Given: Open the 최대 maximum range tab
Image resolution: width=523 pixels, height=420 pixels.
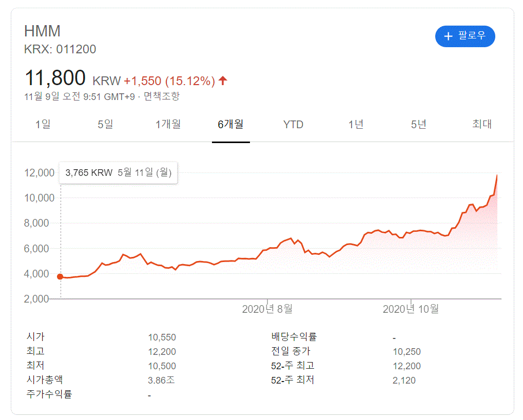Looking at the screenshot, I should (x=481, y=124).
